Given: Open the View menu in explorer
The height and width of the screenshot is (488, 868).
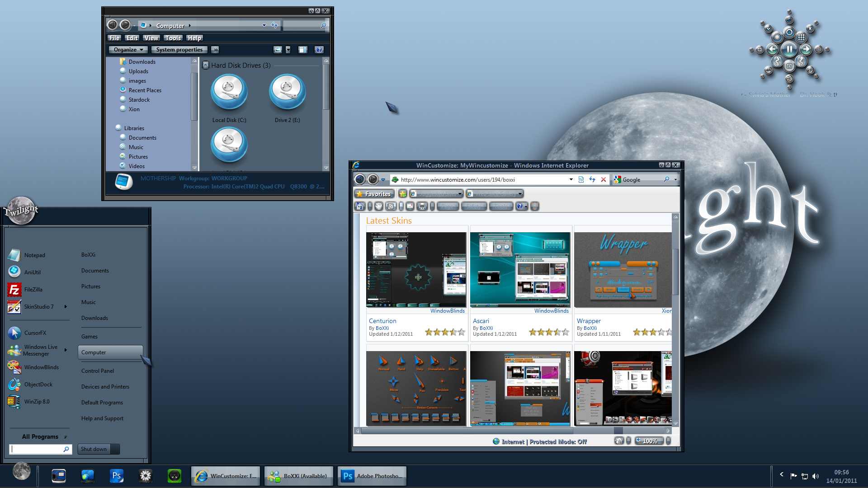Looking at the screenshot, I should click(x=151, y=38).
